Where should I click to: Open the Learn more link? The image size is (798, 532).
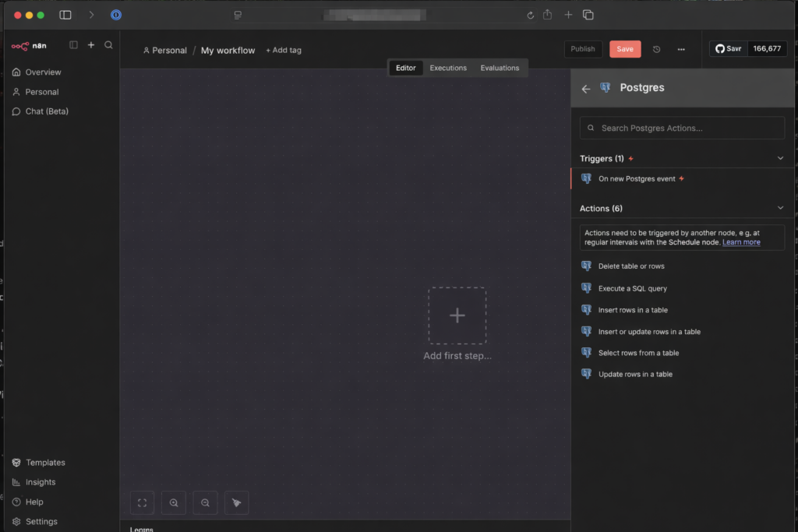(x=741, y=242)
